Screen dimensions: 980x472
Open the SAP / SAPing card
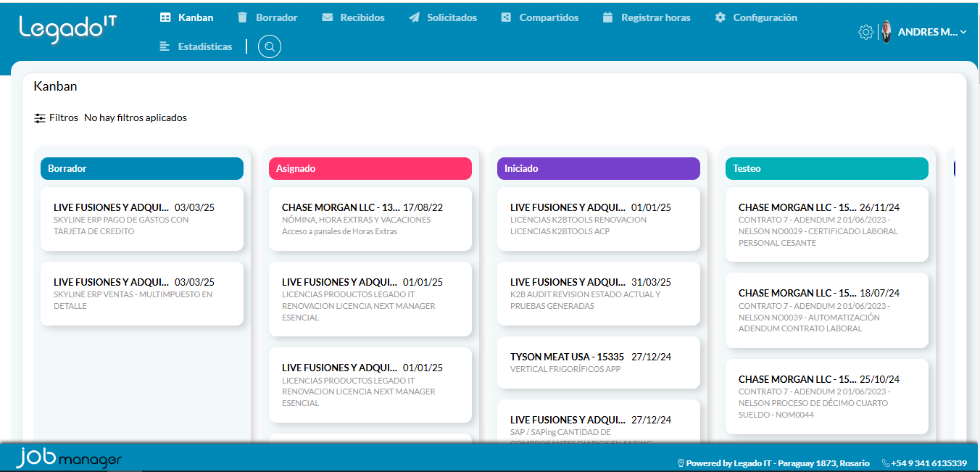599,421
